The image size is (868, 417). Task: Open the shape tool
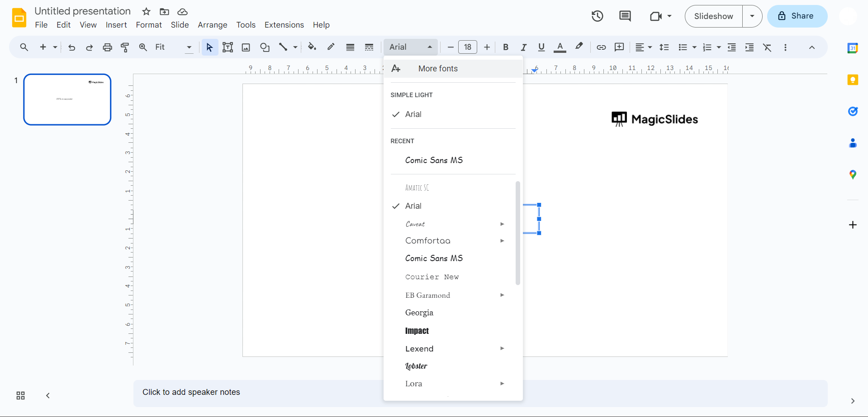265,47
